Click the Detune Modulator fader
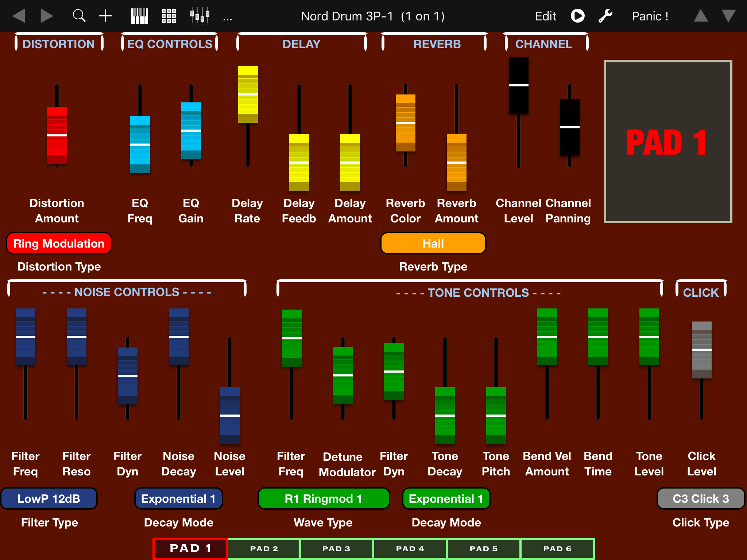The image size is (747, 560). coord(343,375)
